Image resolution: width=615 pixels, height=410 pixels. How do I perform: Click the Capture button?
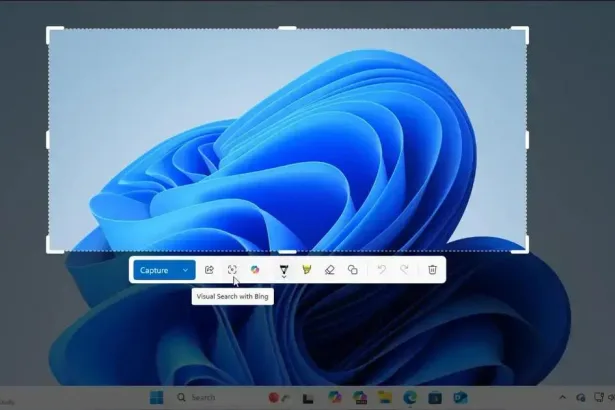154,270
